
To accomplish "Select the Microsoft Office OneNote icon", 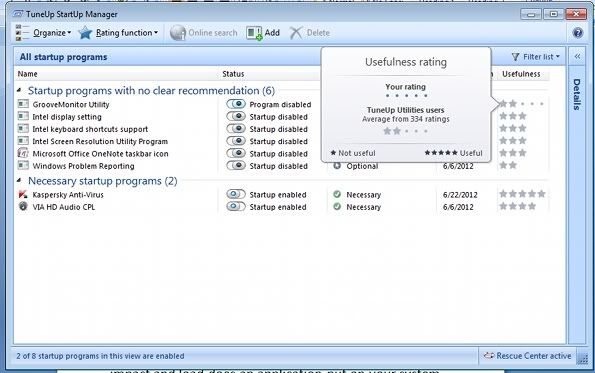I will (x=23, y=153).
